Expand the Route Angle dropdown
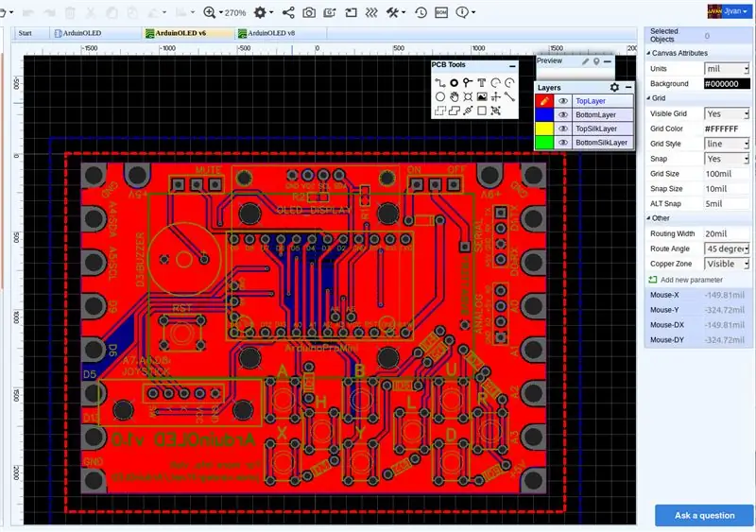This screenshot has width=756, height=532. click(x=727, y=249)
